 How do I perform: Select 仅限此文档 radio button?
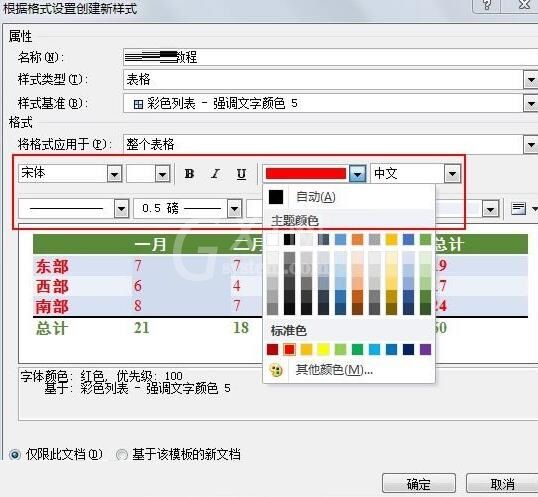point(15,455)
